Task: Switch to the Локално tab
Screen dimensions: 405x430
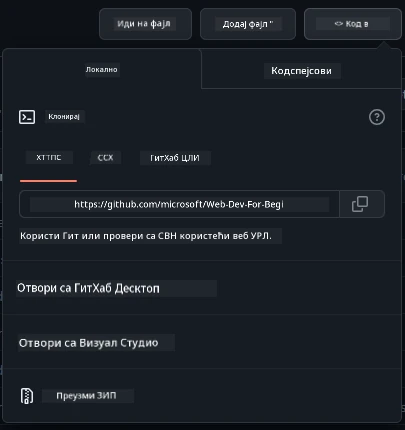Action: tap(102, 70)
